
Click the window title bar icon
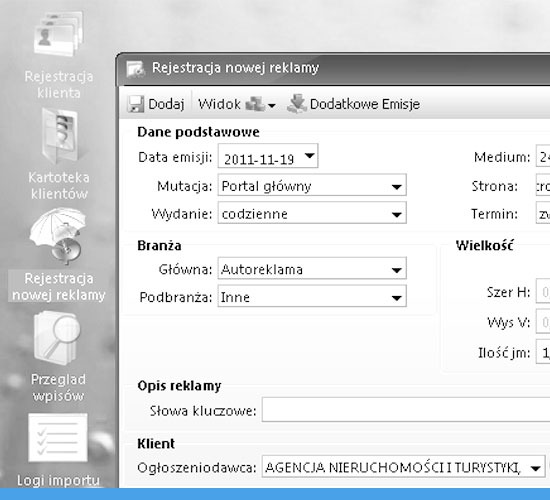pyautogui.click(x=135, y=69)
